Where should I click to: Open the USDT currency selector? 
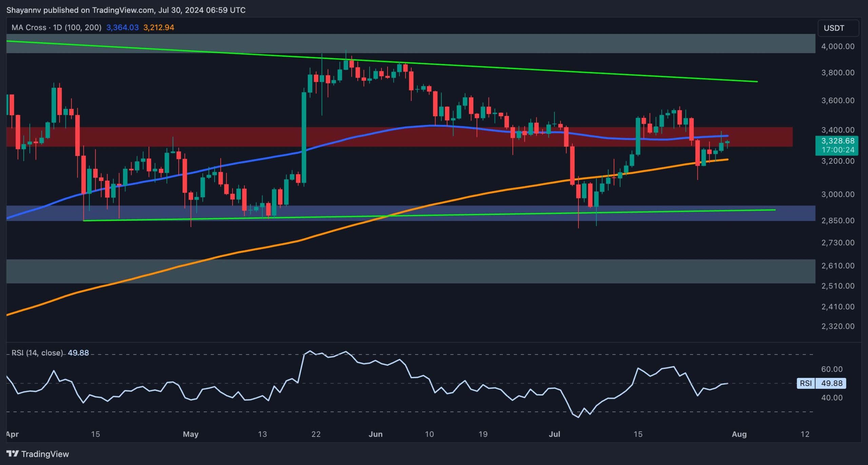click(838, 28)
